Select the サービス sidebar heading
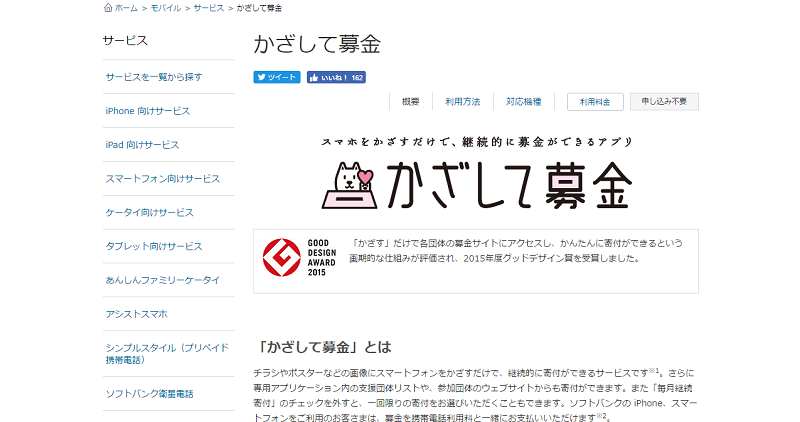 [x=125, y=41]
